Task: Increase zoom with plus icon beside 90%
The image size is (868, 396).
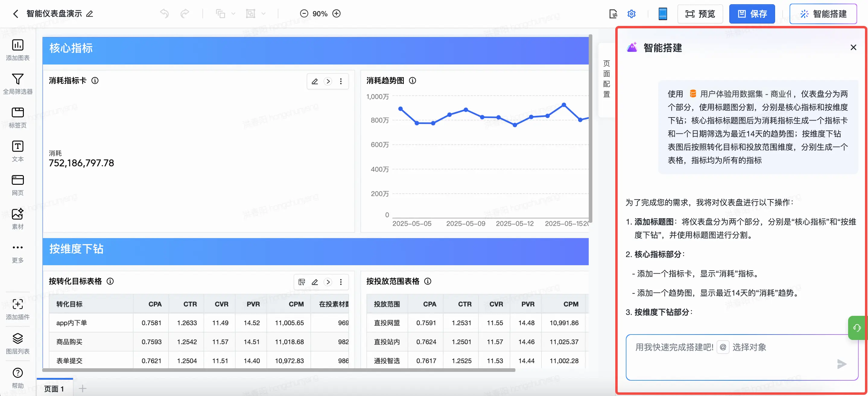Action: click(x=336, y=14)
